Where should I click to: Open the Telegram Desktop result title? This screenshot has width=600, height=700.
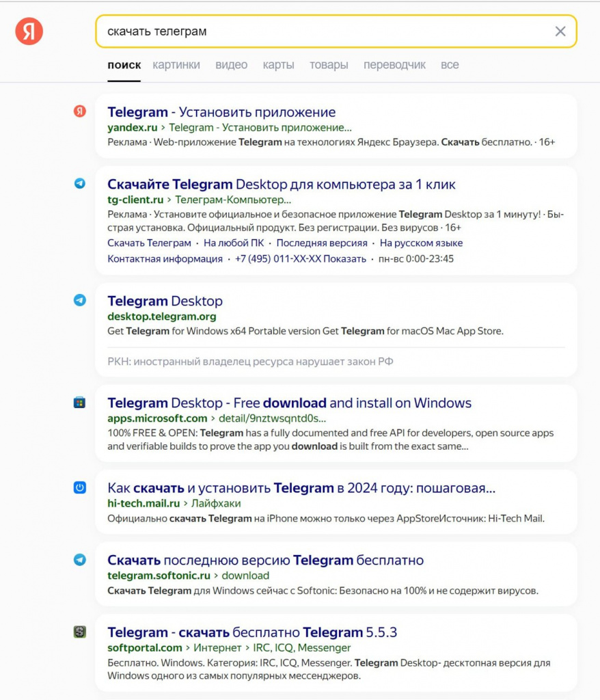coord(165,301)
